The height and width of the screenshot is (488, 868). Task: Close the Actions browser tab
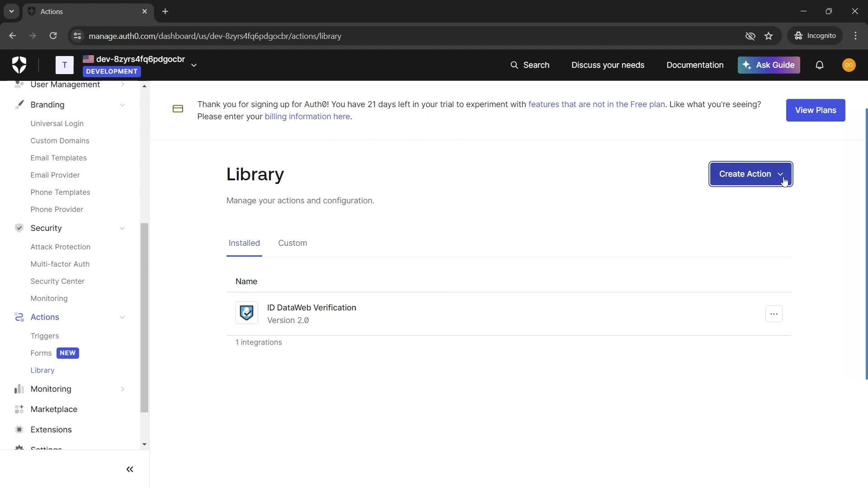[x=145, y=11]
